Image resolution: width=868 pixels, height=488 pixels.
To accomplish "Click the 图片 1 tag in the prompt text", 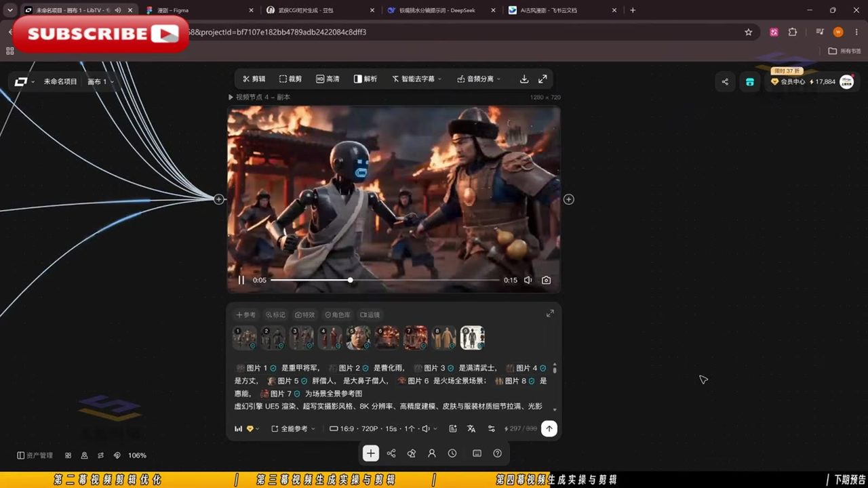I will click(x=256, y=368).
